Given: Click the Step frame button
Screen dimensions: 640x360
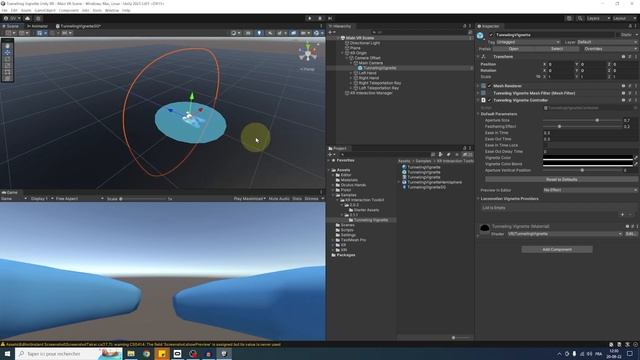Looking at the screenshot, I should [330, 18].
